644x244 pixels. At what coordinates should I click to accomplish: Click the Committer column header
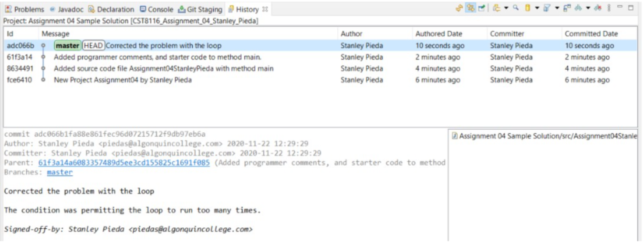click(524, 34)
